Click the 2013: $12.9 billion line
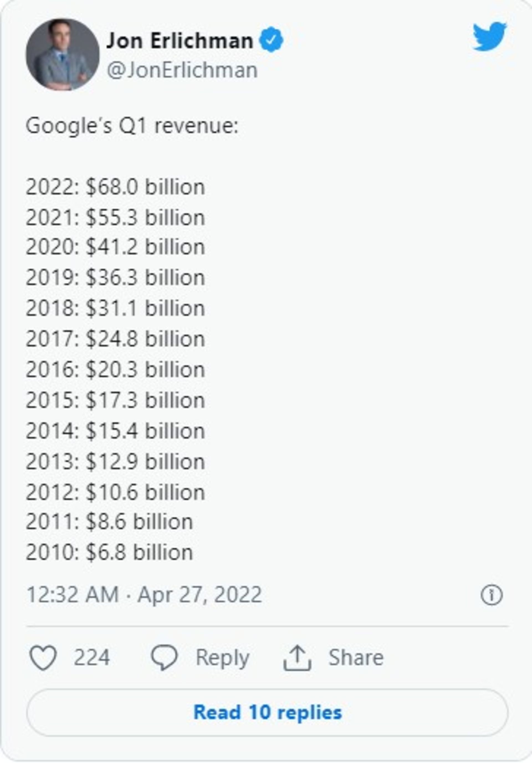532x763 pixels. click(x=115, y=461)
